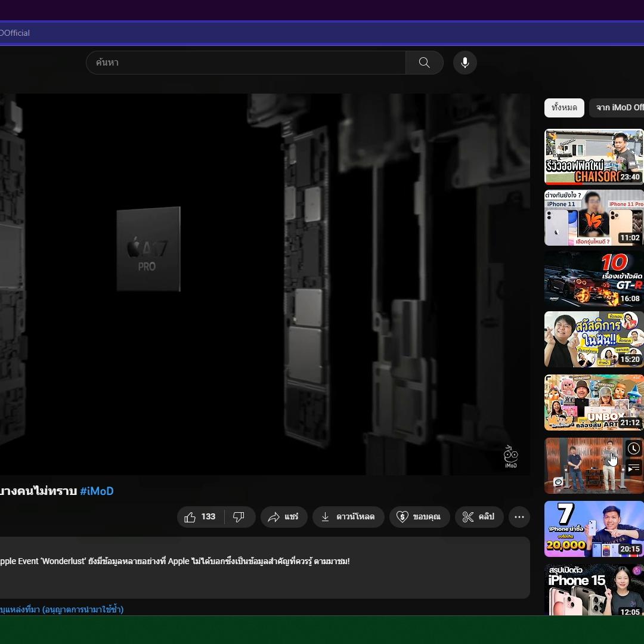Like the video with 133 likes
This screenshot has height=644, width=644.
pos(200,516)
